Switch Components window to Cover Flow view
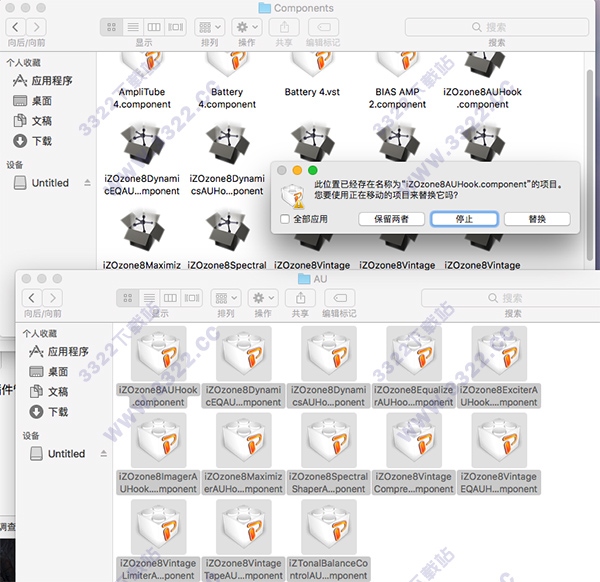 pyautogui.click(x=175, y=27)
